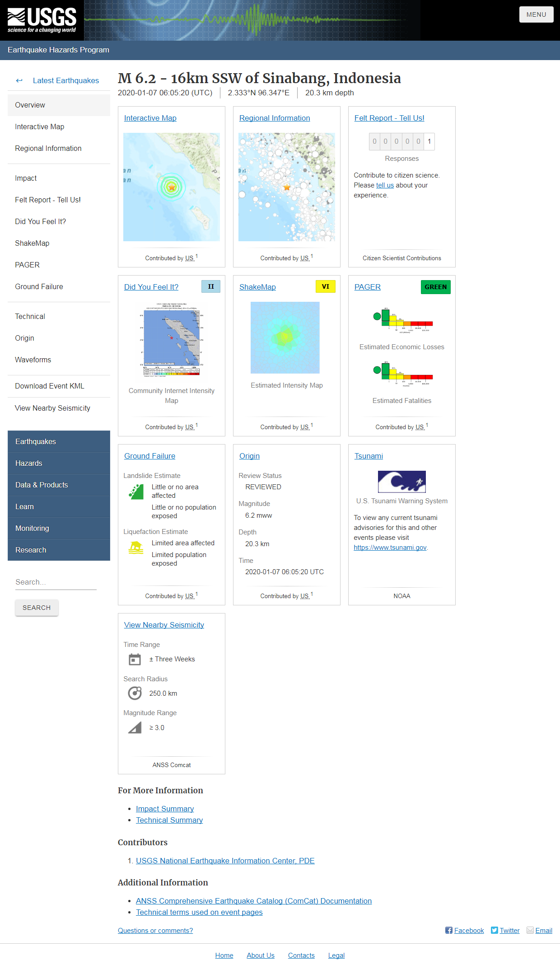Image resolution: width=560 pixels, height=974 pixels.
Task: Open the MENU button
Action: point(536,14)
